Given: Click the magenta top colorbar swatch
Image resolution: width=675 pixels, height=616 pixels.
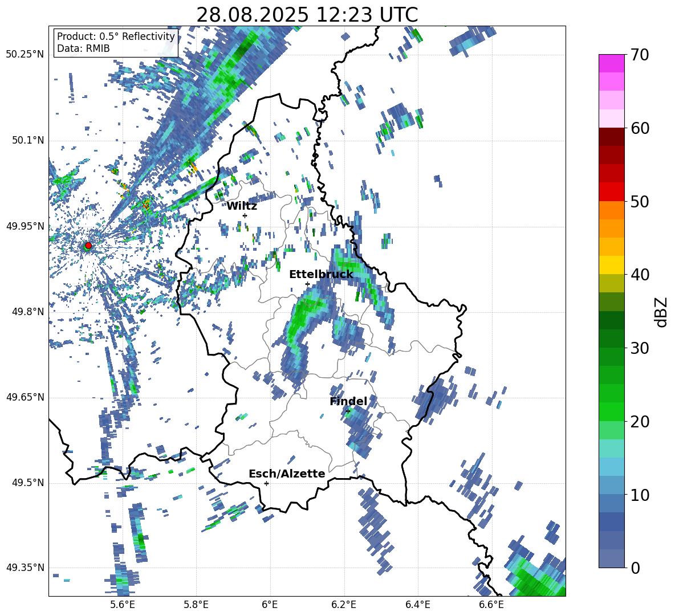Looking at the screenshot, I should click(x=611, y=63).
